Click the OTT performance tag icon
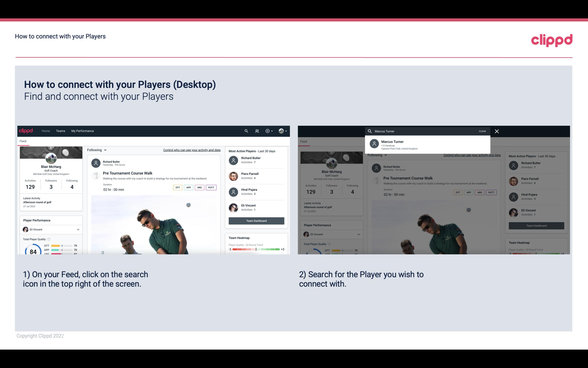The image size is (588, 368). pos(177,187)
